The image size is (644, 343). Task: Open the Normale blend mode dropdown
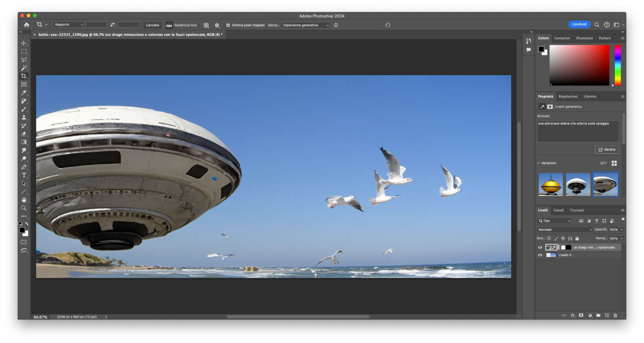pyautogui.click(x=565, y=229)
